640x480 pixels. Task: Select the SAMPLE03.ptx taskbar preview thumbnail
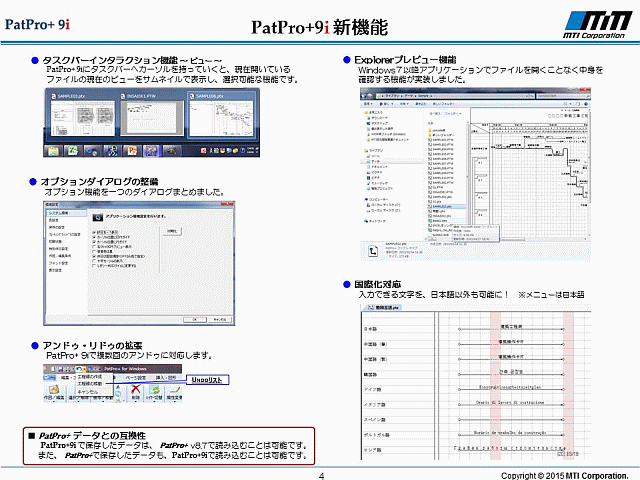click(x=83, y=114)
